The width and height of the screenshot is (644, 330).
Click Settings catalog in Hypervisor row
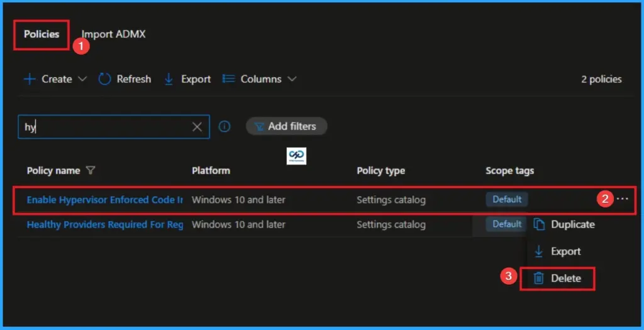[391, 200]
